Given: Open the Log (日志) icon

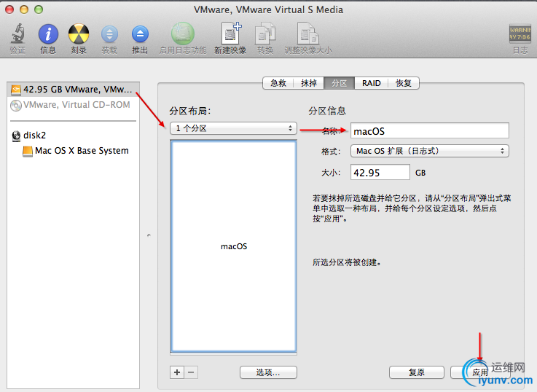Looking at the screenshot, I should 520,34.
